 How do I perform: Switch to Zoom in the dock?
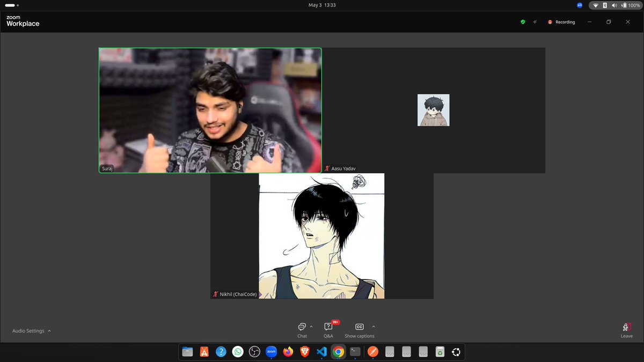(271, 352)
